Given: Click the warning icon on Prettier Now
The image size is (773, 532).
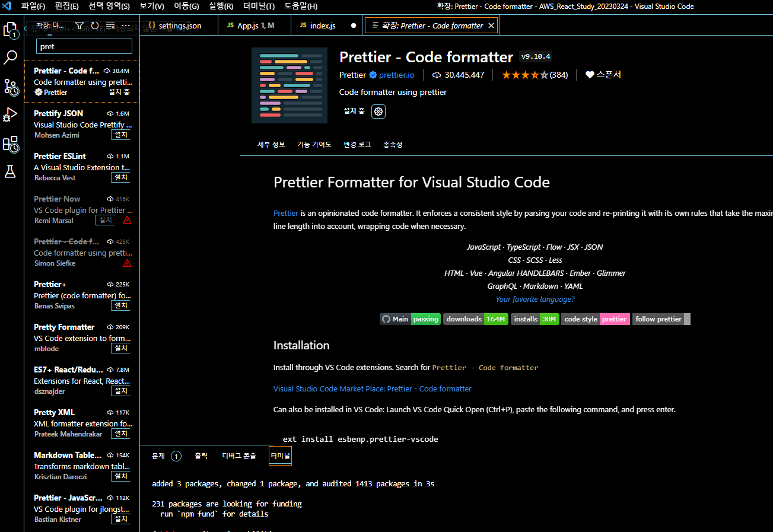Looking at the screenshot, I should coord(127,221).
